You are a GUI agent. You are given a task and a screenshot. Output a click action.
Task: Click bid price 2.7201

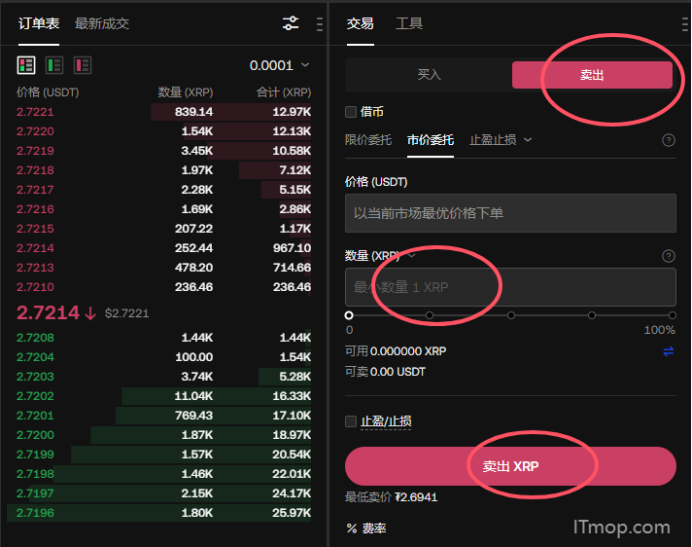pos(35,415)
